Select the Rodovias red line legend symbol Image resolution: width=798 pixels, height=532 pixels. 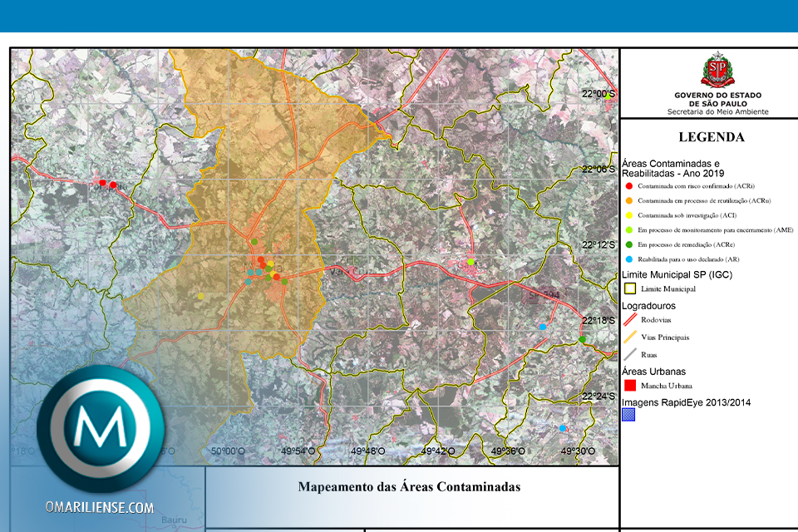(629, 319)
